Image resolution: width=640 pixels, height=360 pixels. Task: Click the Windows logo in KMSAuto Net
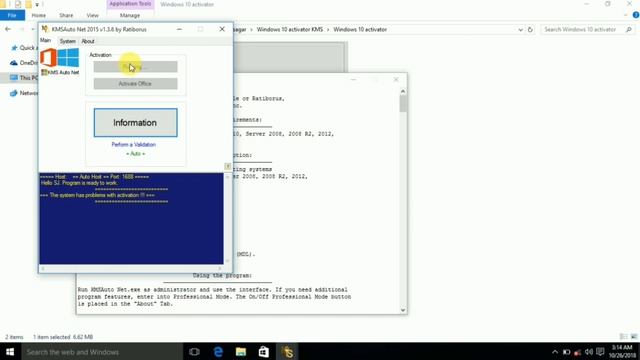[x=68, y=58]
